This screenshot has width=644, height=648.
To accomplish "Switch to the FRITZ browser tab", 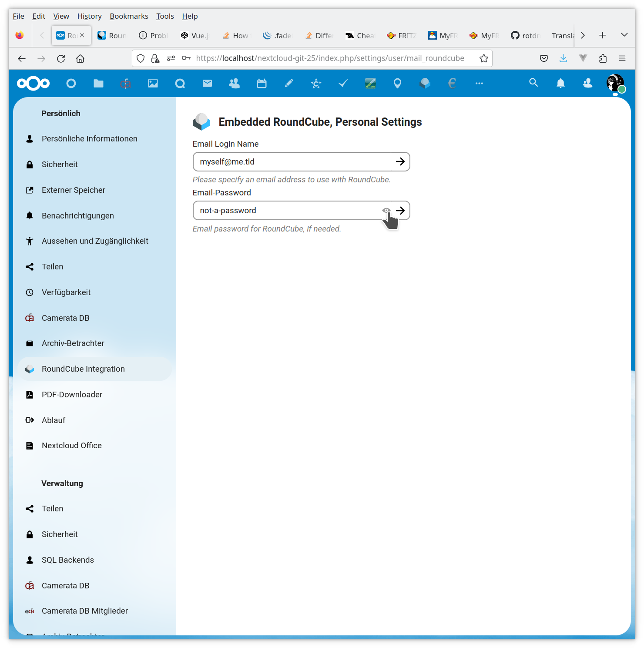I will [x=402, y=36].
